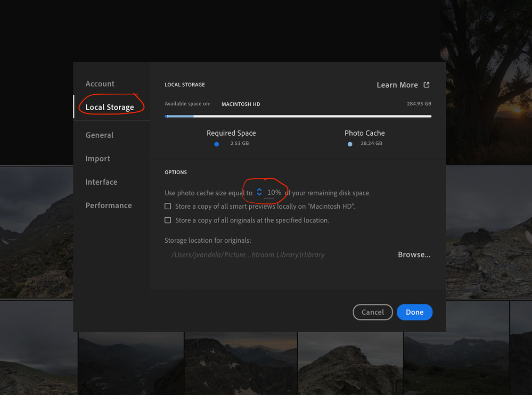The width and height of the screenshot is (532, 395).
Task: Click the available disk space usage bar
Action: pyautogui.click(x=298, y=116)
